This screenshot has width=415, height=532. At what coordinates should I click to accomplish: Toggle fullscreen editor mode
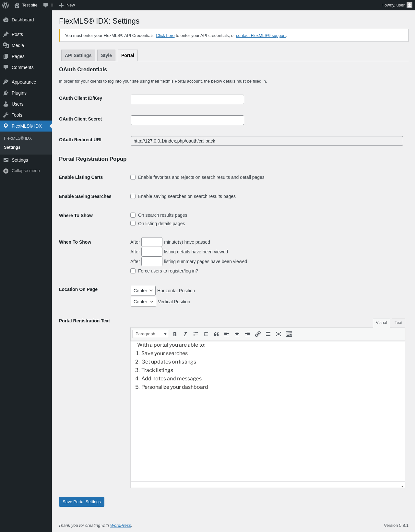[x=279, y=334]
